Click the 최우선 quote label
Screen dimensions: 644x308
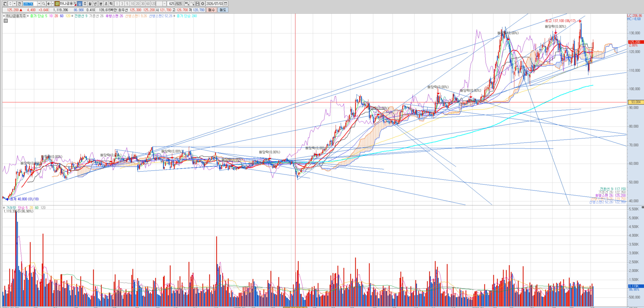[x=123, y=10]
